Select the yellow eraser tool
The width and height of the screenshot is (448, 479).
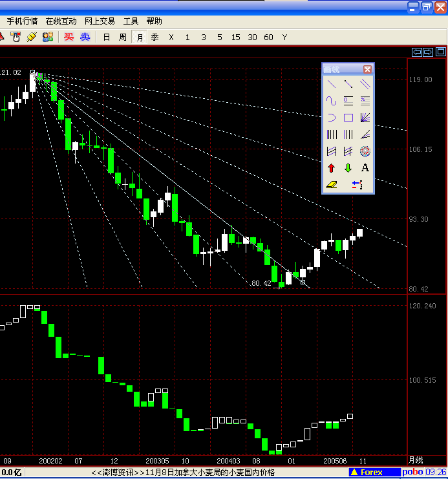point(332,184)
